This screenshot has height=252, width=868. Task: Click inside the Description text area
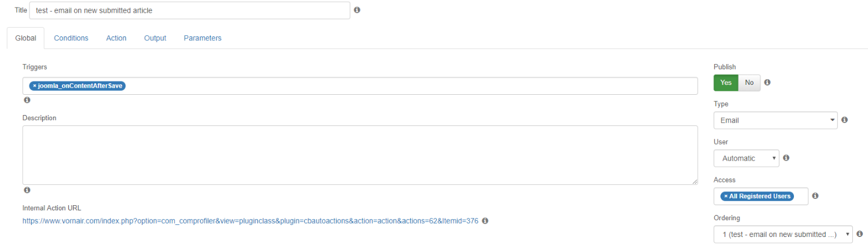coord(360,155)
